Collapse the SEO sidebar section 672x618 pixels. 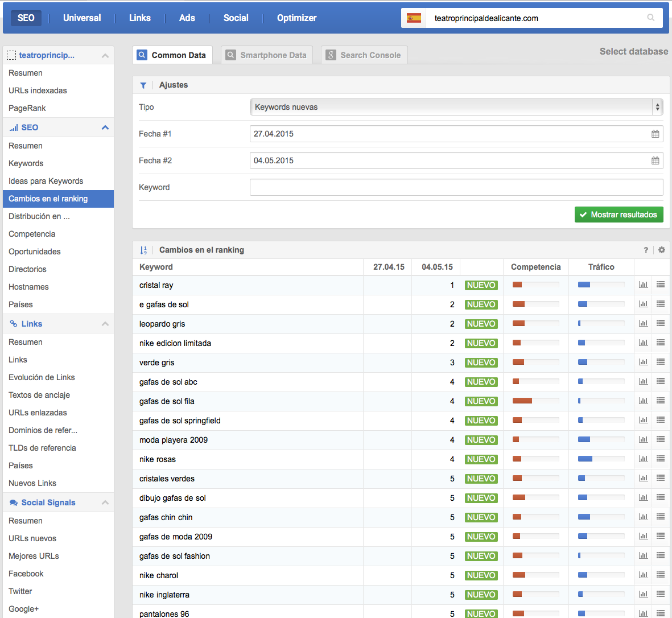(x=105, y=127)
